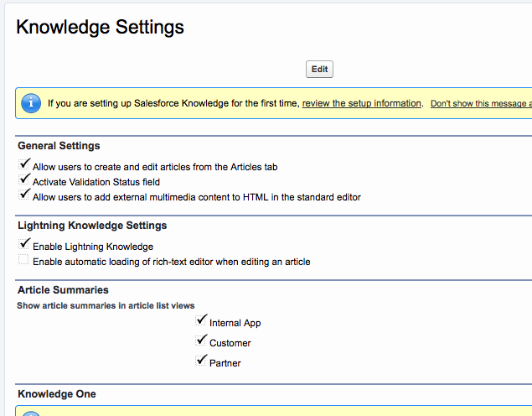Click the 'Internal App' label text
The width and height of the screenshot is (532, 416).
[x=235, y=323]
